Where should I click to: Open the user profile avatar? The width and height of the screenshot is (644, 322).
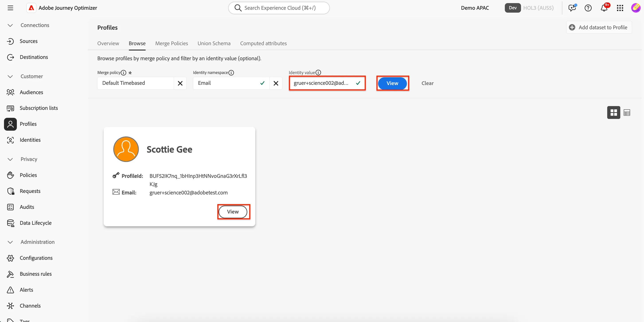tap(636, 8)
